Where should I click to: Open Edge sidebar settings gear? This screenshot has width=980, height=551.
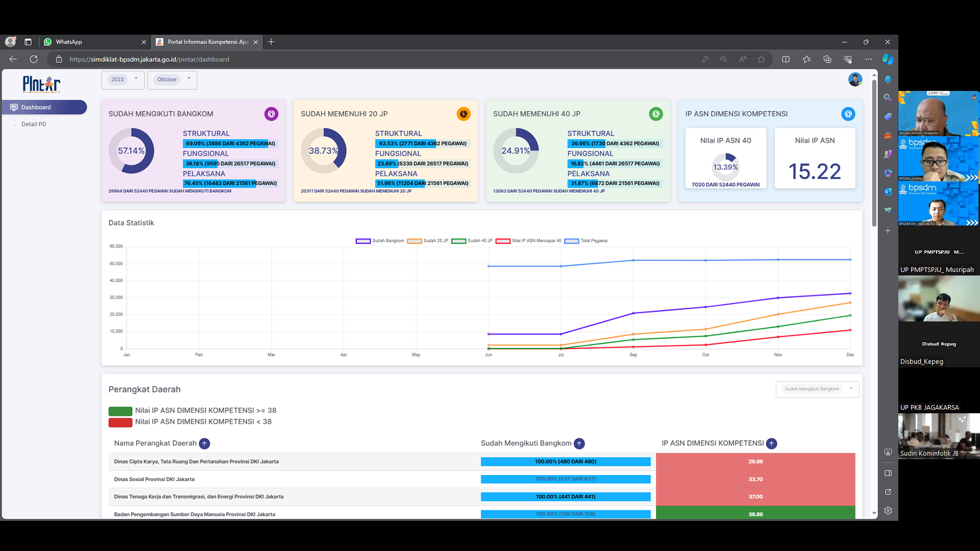point(888,511)
